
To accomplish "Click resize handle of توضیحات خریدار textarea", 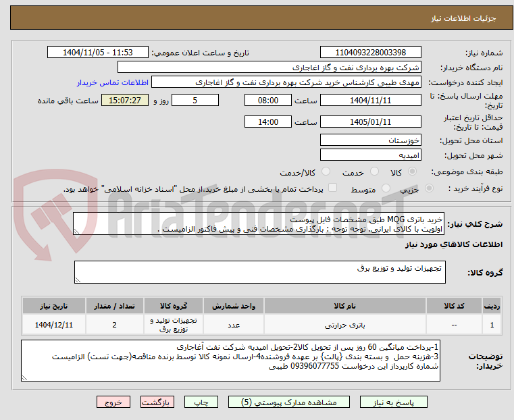I will tap(24, 377).
